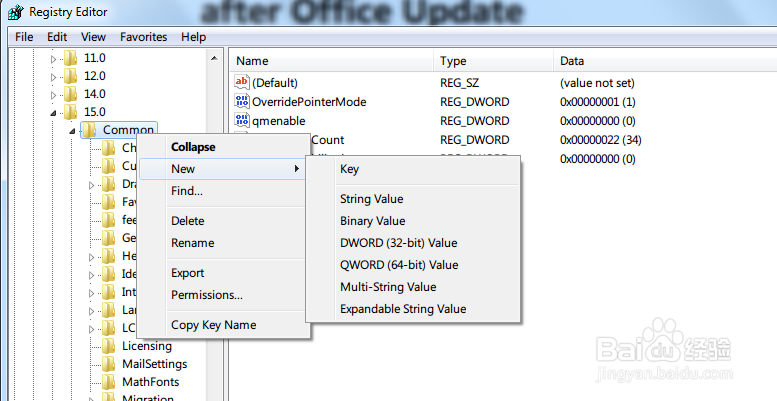Select the 15.0 key label

coord(95,112)
